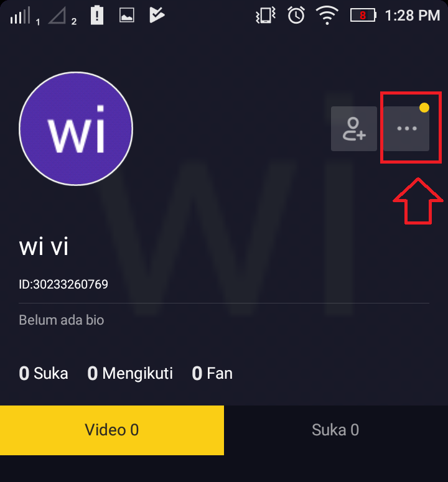
Task: Tap the alarm clock status icon
Action: 296,16
